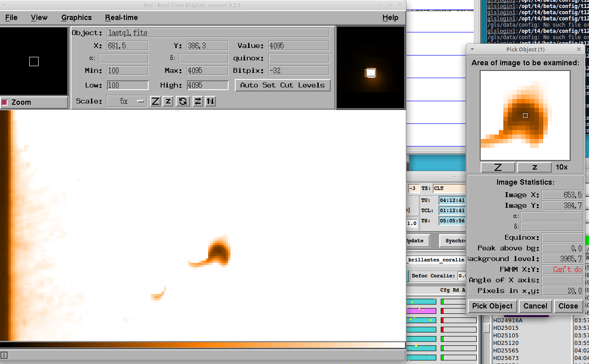Click the Auto Set Cut Levels button

click(282, 85)
